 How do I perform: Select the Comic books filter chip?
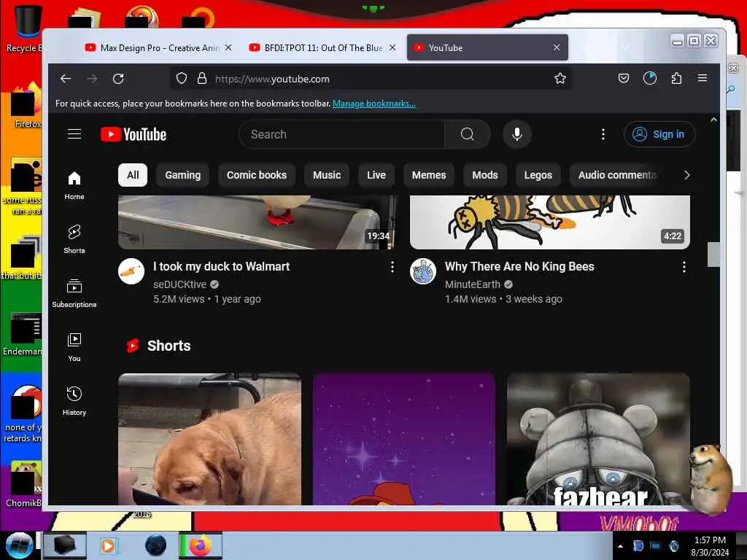point(257,175)
